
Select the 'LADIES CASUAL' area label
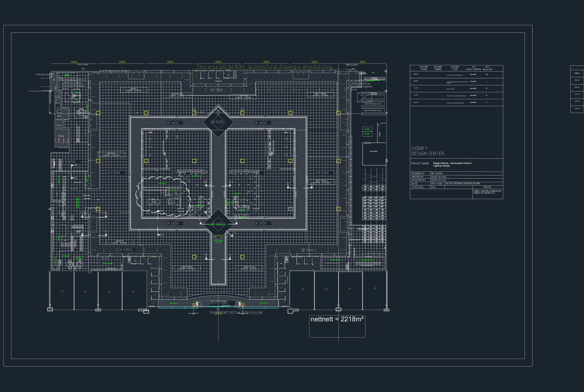tap(249, 267)
